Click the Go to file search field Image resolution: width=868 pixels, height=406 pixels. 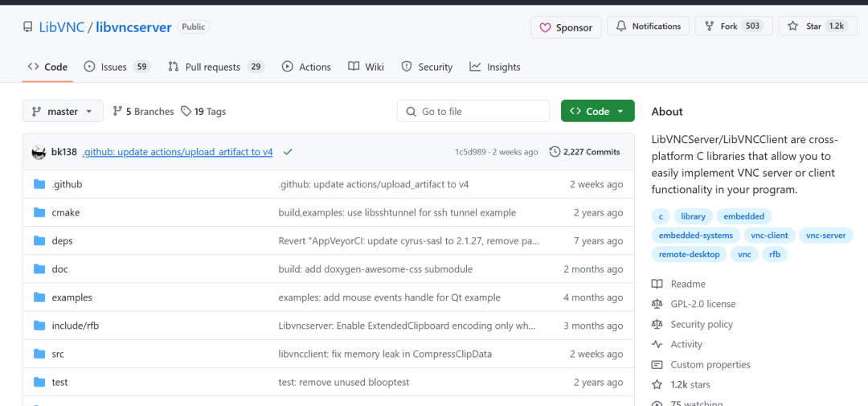click(481, 112)
